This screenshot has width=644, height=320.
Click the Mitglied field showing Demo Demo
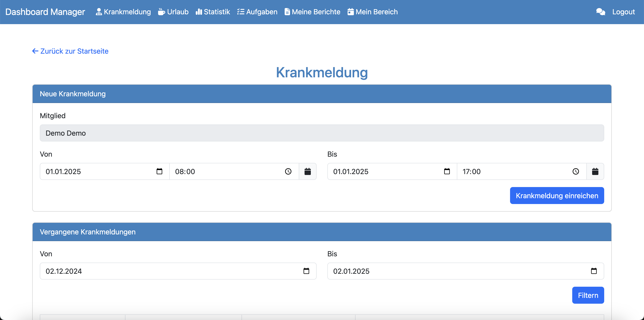coord(322,133)
